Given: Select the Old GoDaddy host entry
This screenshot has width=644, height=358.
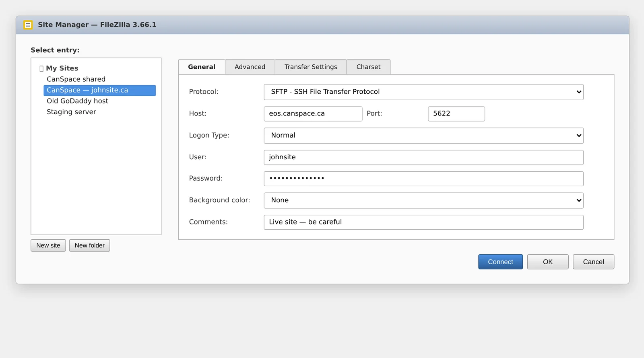Looking at the screenshot, I should [77, 101].
